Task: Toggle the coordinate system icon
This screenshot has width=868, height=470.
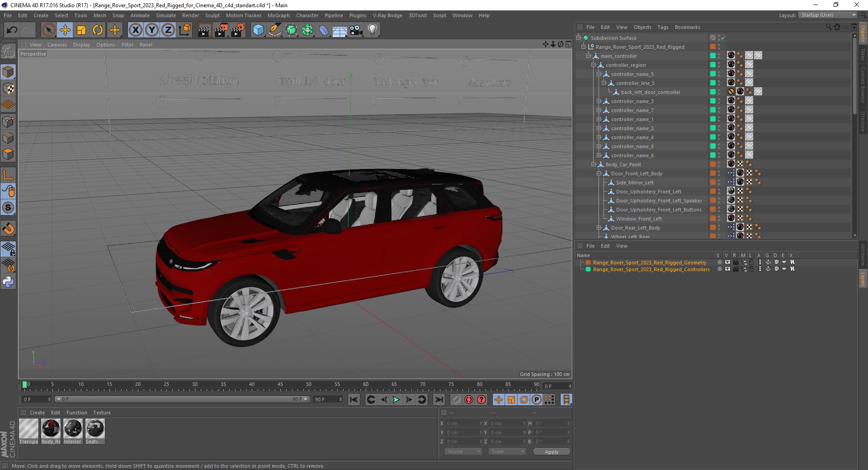Action: click(x=184, y=30)
